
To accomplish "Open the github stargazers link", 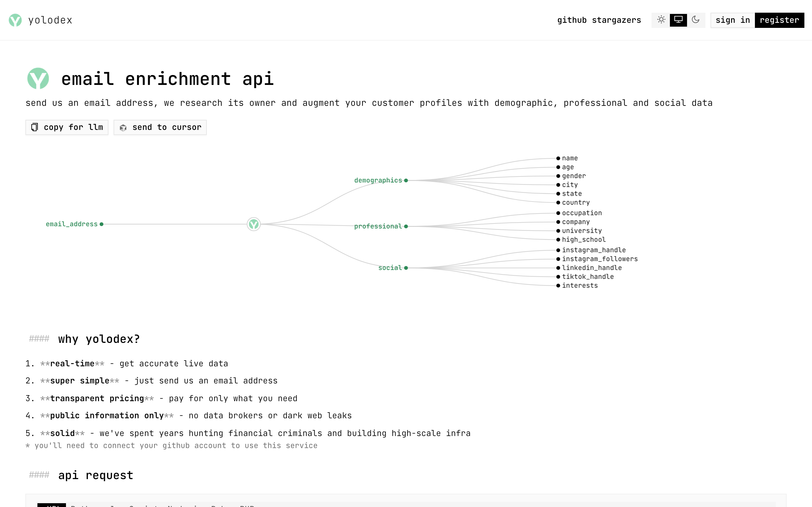I will tap(599, 20).
